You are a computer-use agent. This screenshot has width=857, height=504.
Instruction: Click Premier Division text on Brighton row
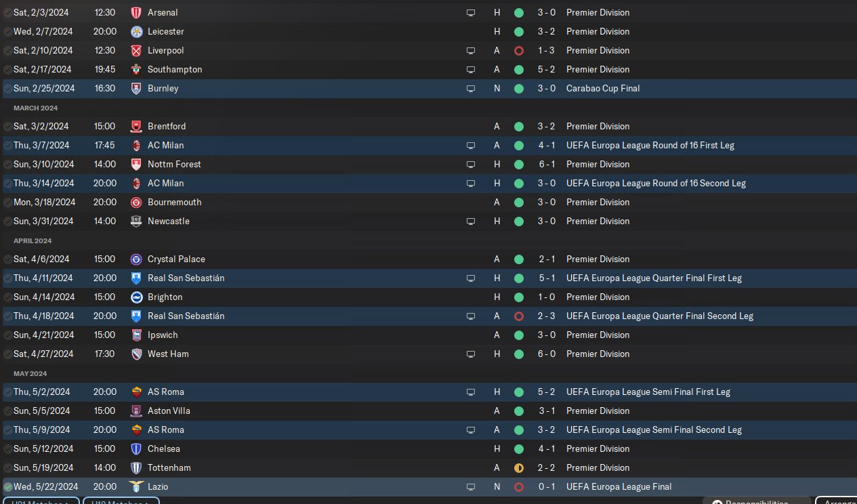598,297
